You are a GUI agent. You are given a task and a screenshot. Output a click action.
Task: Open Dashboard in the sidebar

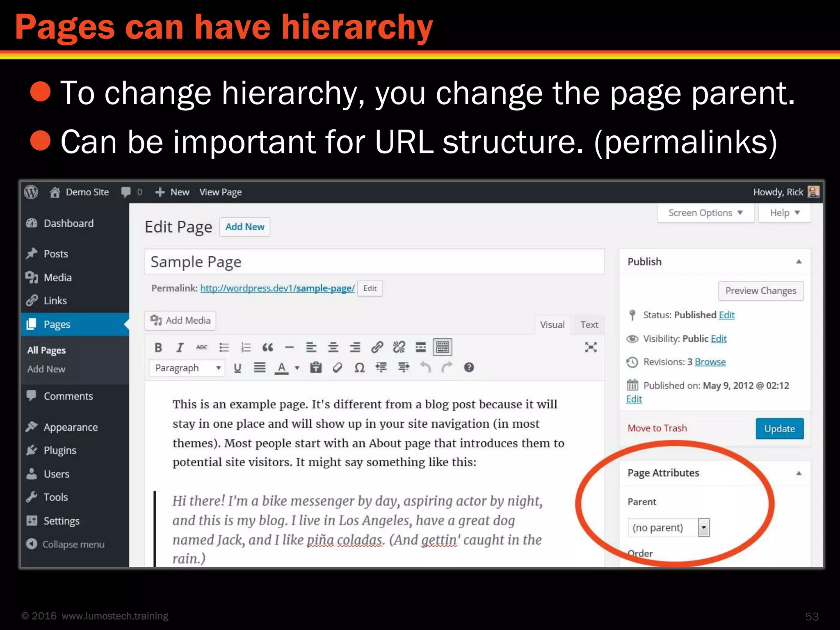point(68,224)
